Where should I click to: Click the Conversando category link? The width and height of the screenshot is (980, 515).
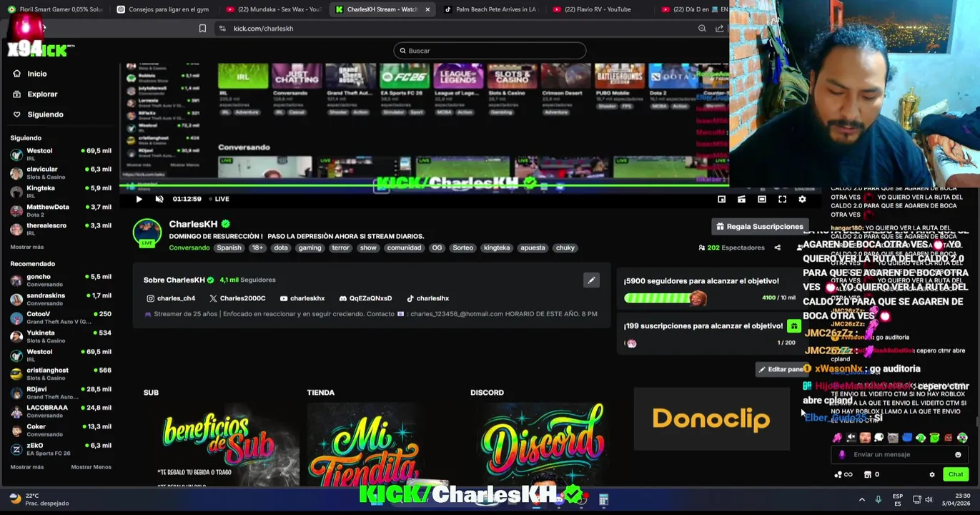click(x=189, y=247)
